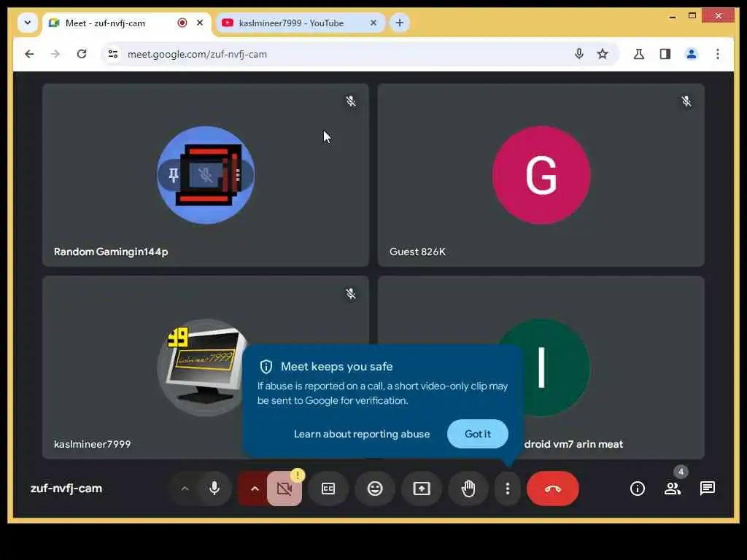Open the tab search dropdown arrow
Viewport: 747px width, 560px height.
tap(28, 23)
